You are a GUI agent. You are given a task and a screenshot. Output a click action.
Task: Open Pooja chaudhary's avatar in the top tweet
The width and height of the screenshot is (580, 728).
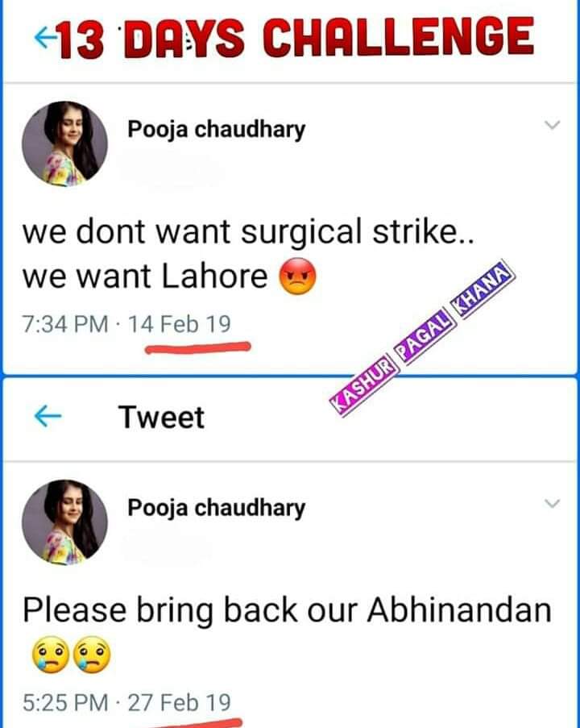(64, 144)
